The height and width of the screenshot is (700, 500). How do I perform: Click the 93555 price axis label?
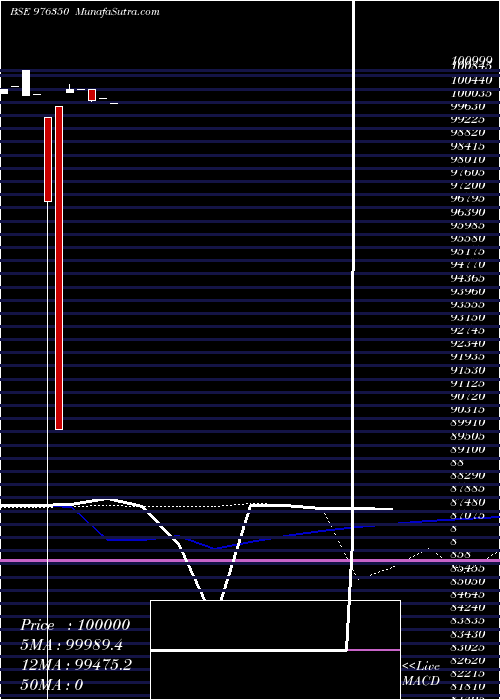469,304
